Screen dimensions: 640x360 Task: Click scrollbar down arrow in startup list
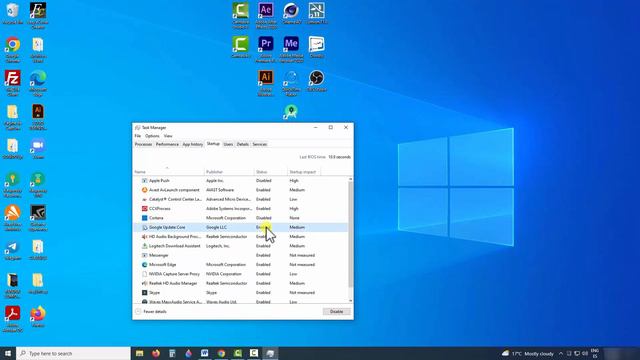351,301
